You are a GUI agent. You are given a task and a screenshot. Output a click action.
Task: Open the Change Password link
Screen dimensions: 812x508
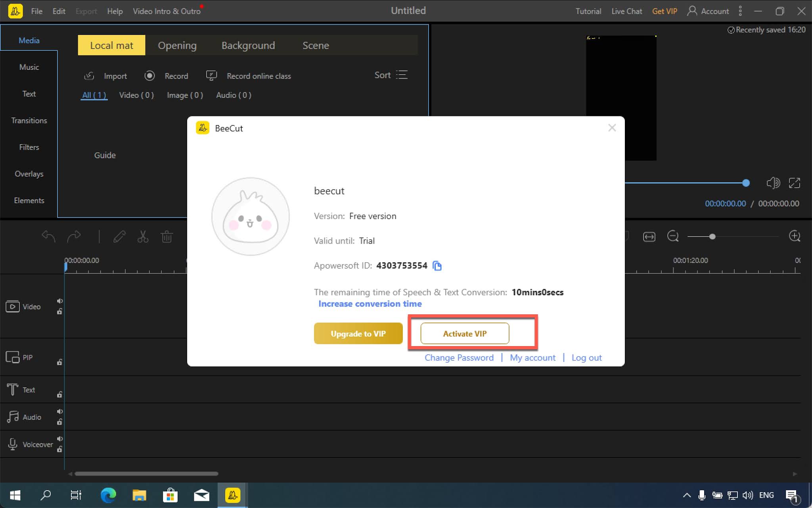[x=459, y=358]
